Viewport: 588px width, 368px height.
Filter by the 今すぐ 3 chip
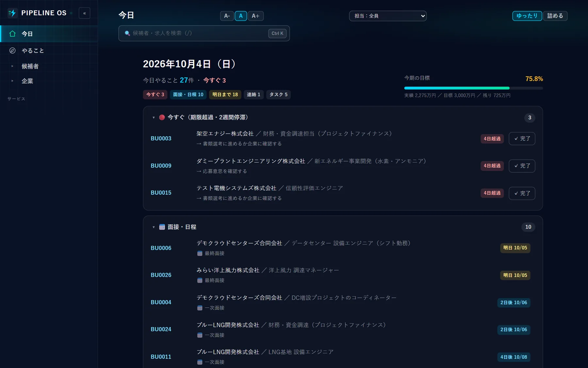[x=155, y=95]
